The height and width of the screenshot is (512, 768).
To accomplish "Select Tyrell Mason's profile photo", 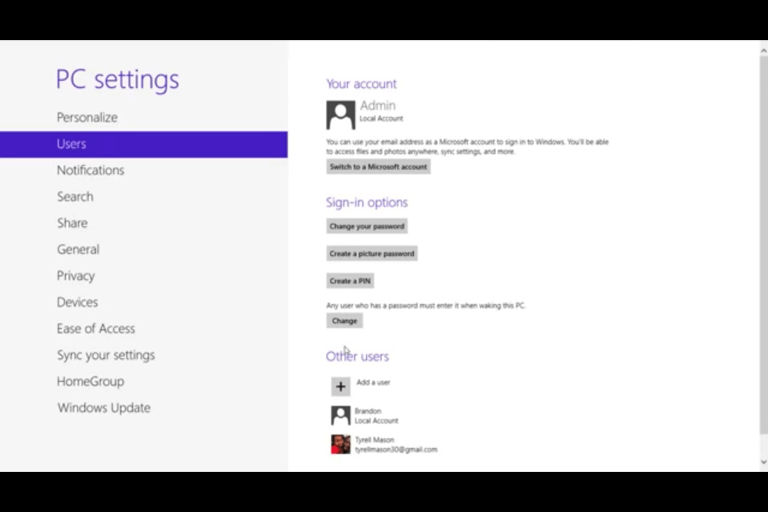I will coord(340,444).
